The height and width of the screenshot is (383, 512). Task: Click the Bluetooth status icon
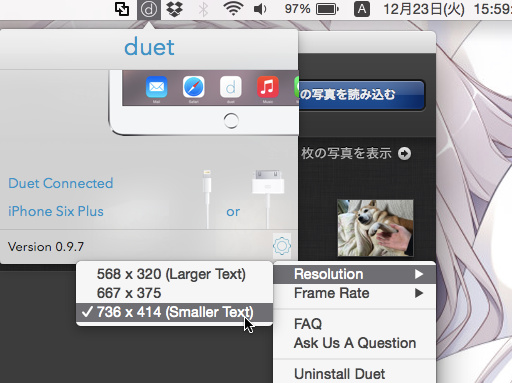click(203, 9)
